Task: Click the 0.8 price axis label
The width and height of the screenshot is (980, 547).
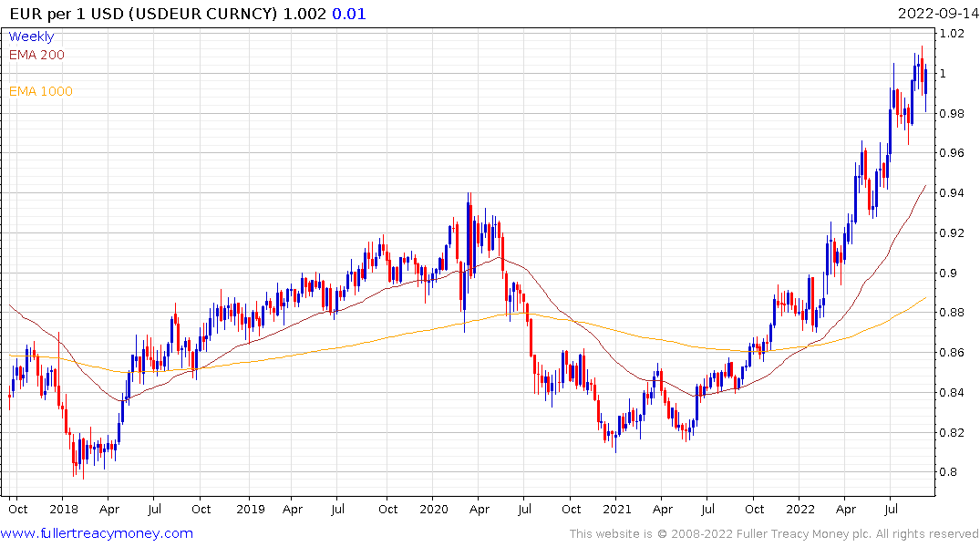Action: pyautogui.click(x=949, y=472)
